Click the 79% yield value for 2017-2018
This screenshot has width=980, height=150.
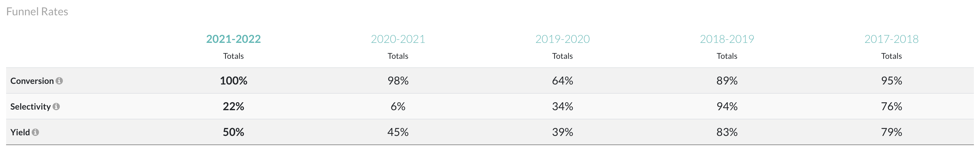[x=891, y=132]
